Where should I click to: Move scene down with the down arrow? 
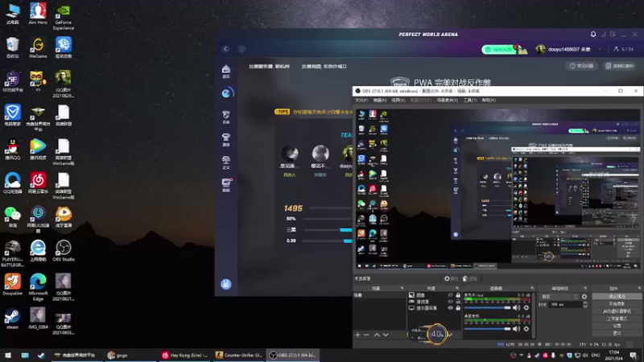click(x=386, y=335)
